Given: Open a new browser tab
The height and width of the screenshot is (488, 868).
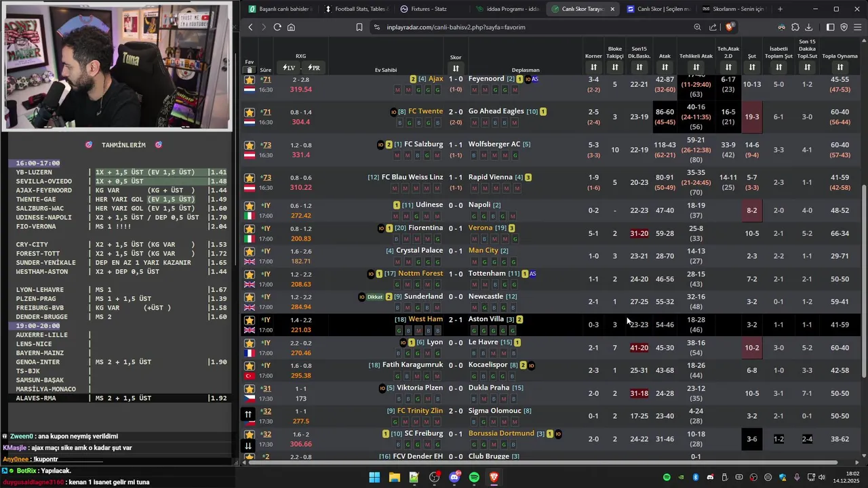Looking at the screenshot, I should pyautogui.click(x=780, y=9).
